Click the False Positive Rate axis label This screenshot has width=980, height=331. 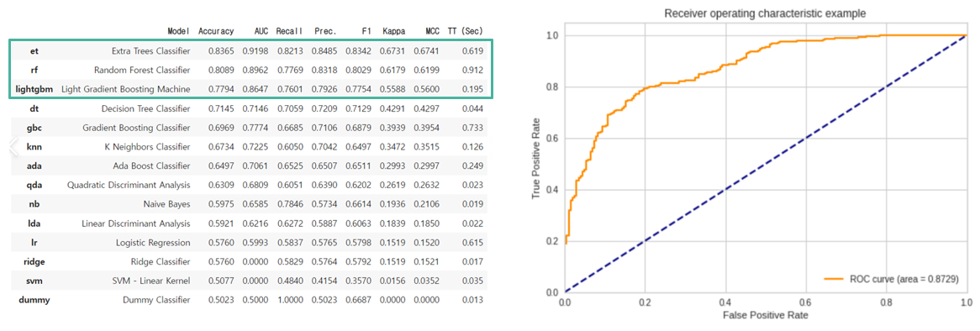(x=765, y=315)
